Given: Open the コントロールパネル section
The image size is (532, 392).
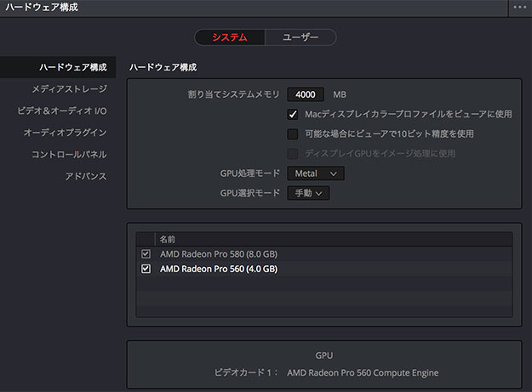Looking at the screenshot, I should pos(69,155).
